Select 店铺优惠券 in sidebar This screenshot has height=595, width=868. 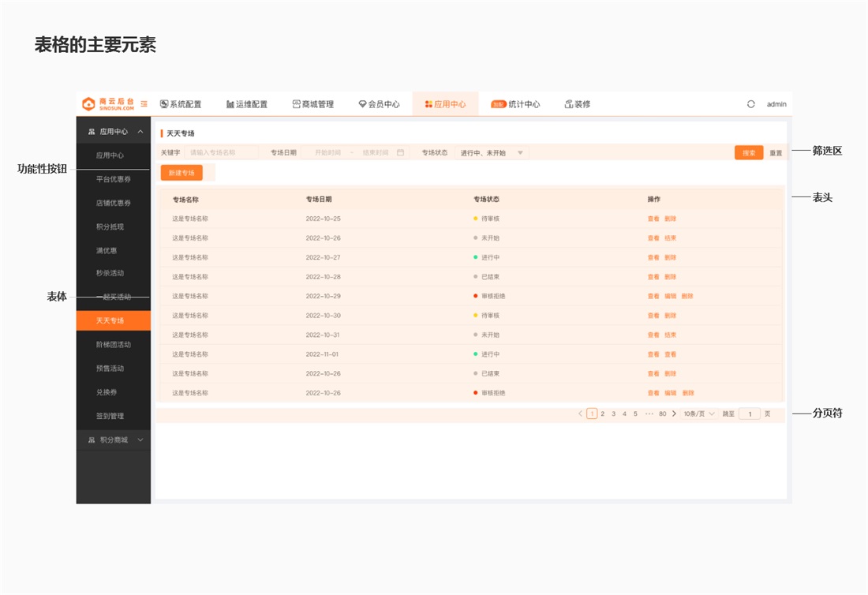pos(113,203)
